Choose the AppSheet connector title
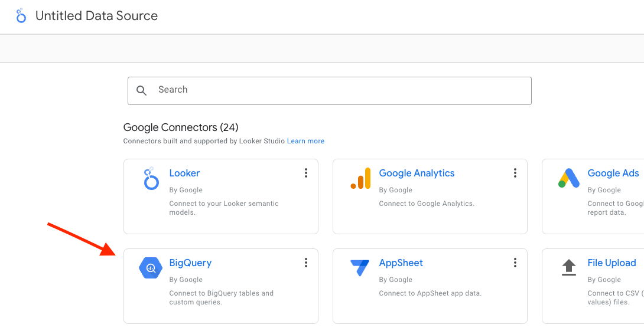The width and height of the screenshot is (644, 331). [x=401, y=263]
